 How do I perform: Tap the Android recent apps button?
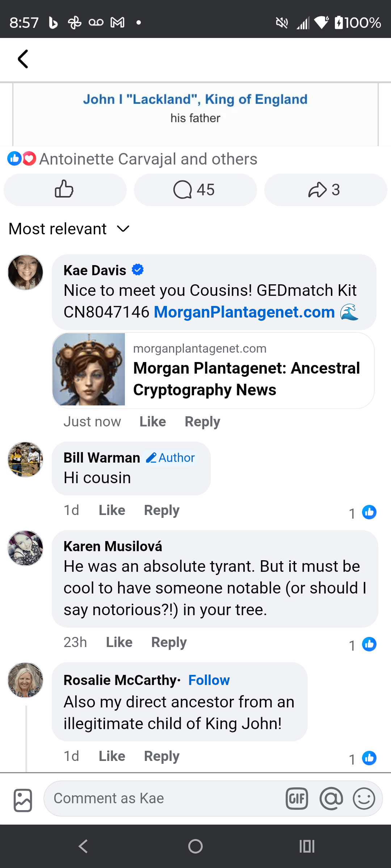point(306,846)
